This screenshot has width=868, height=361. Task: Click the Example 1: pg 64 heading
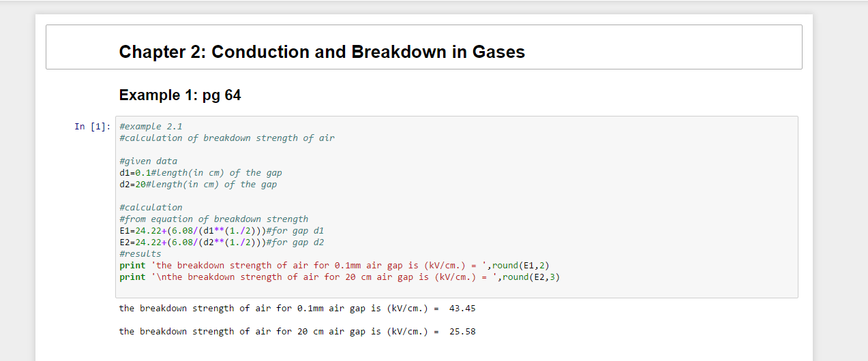(179, 95)
